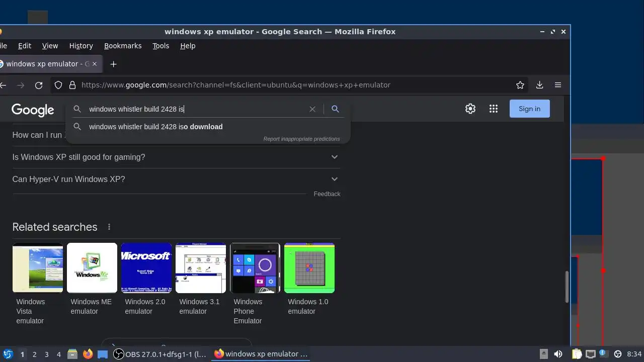
Task: Open network status tray icon
Action: [591, 354]
